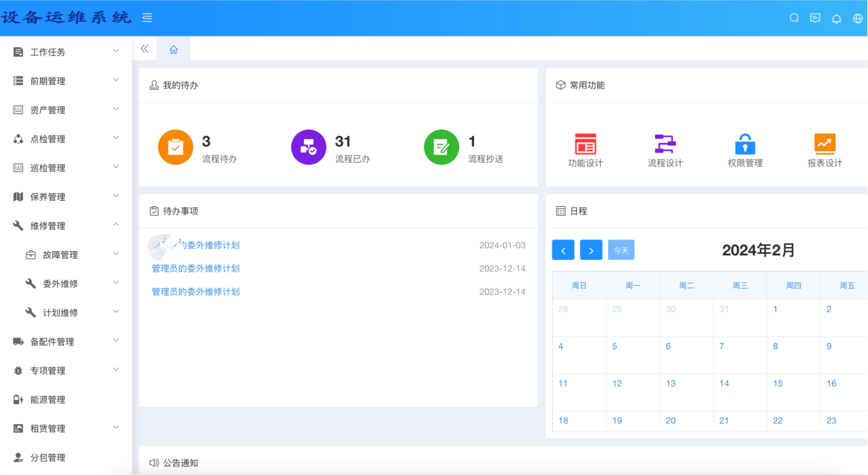Viewport: 868px width, 475px height.
Task: Go to next month in calendar
Action: click(590, 250)
